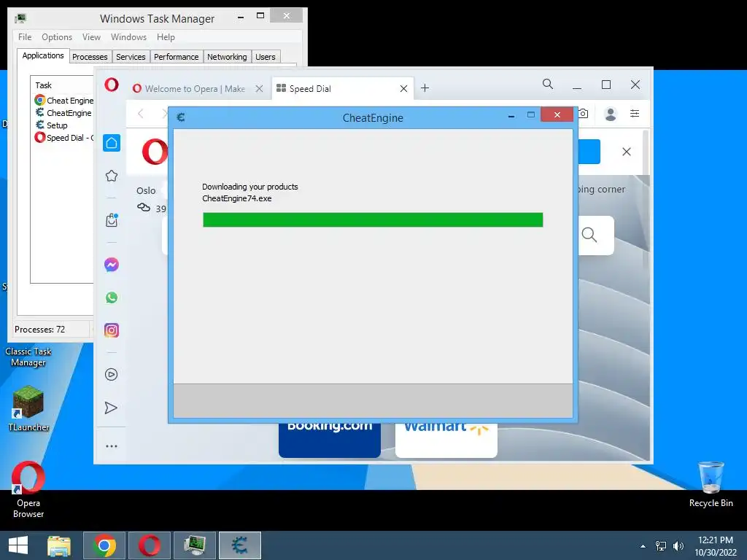This screenshot has height=560, width=747.
Task: Dismiss the Opera banner with X
Action: (x=627, y=152)
